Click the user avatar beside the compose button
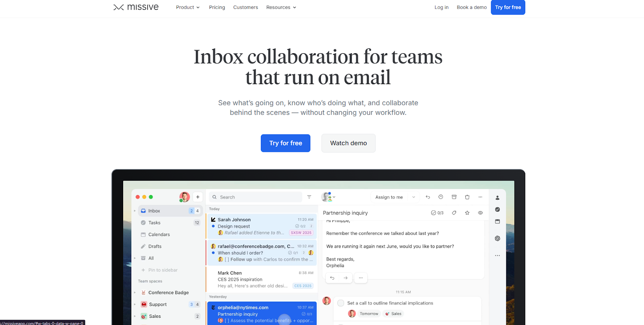Screen dimensions: 644x325 184,197
